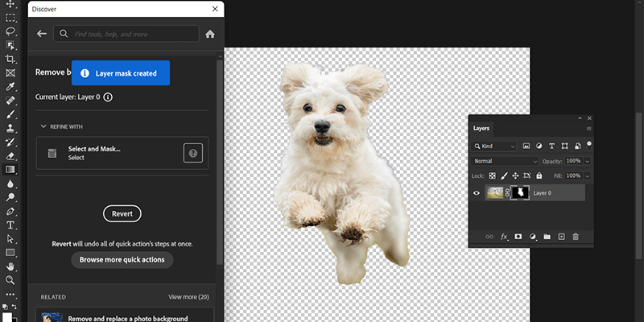
Task: Select the Dodge tool
Action: click(x=10, y=197)
